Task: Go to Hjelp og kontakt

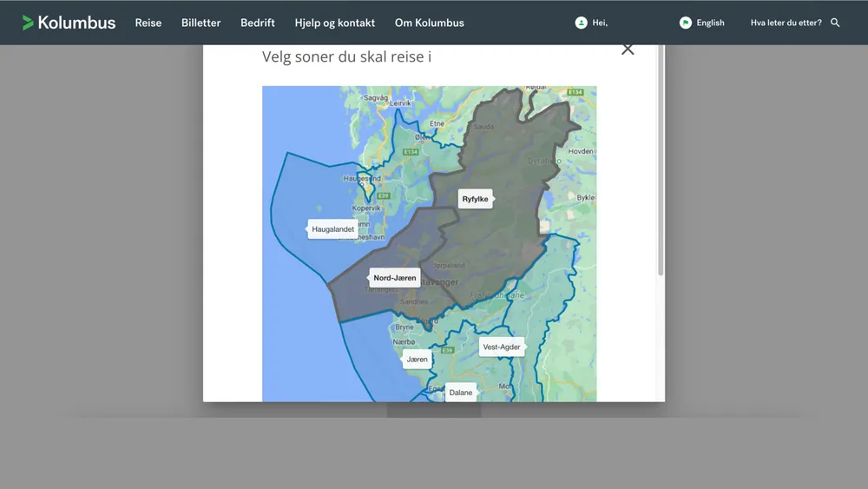Action: click(x=334, y=23)
